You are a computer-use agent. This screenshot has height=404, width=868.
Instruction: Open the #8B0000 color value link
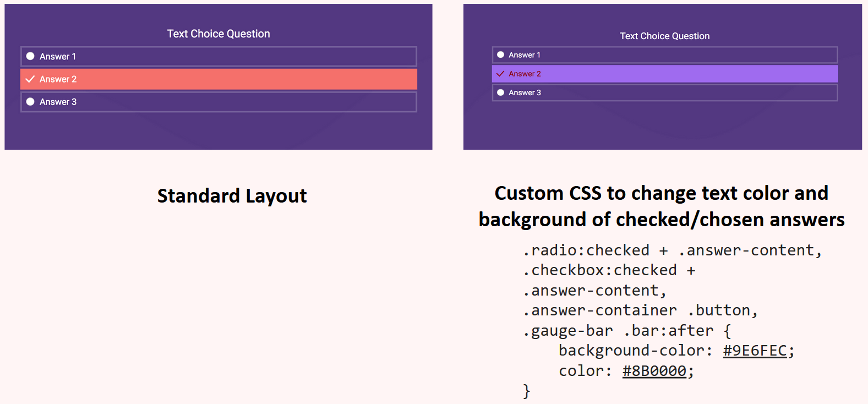654,370
